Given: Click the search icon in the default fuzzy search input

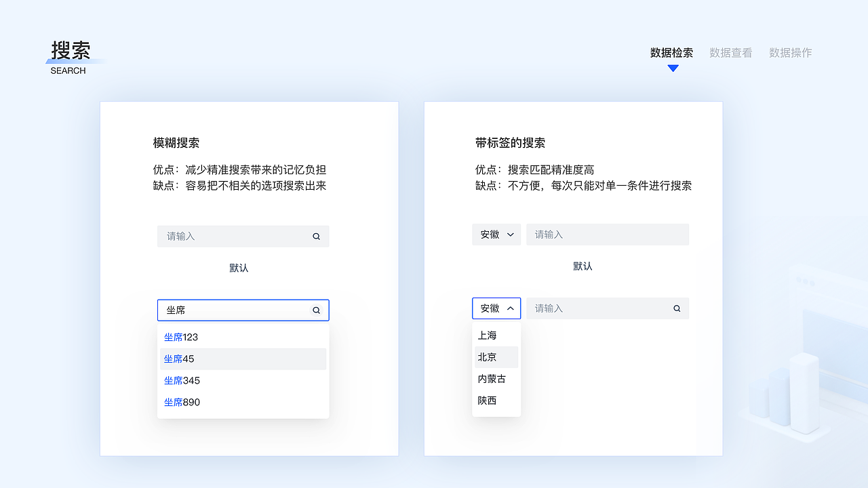Looking at the screenshot, I should 316,236.
